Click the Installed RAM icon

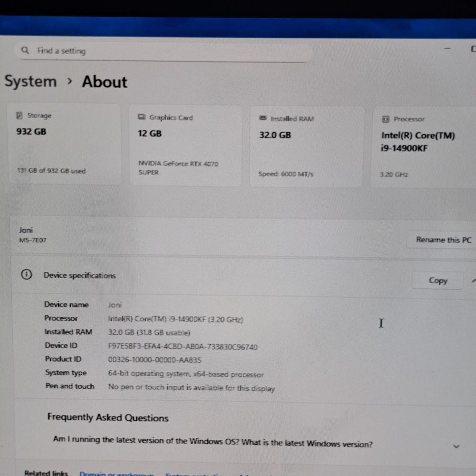[263, 118]
